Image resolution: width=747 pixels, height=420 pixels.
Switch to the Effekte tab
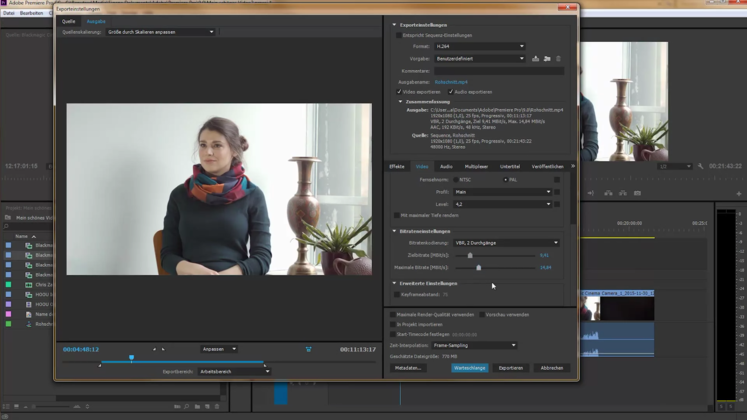pos(397,166)
